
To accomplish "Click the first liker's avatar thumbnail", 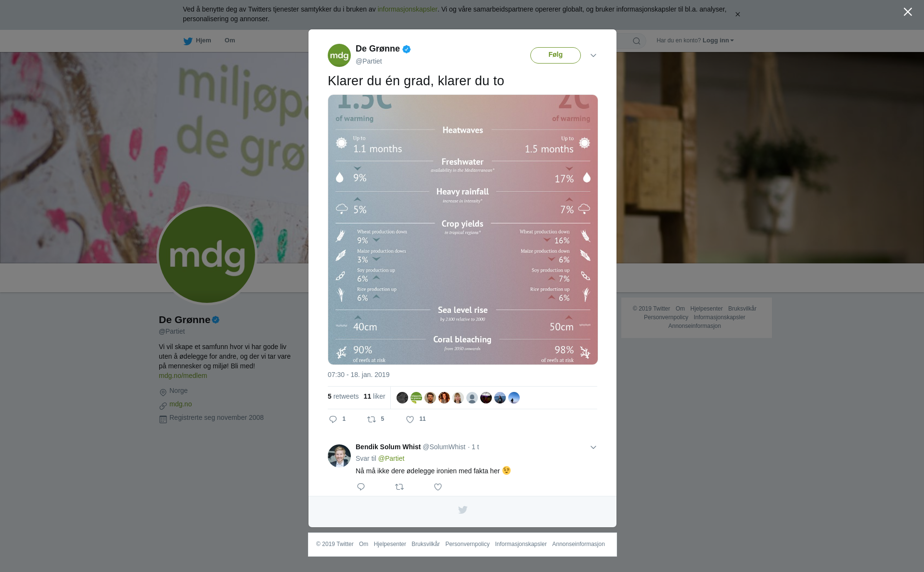I will click(x=402, y=398).
